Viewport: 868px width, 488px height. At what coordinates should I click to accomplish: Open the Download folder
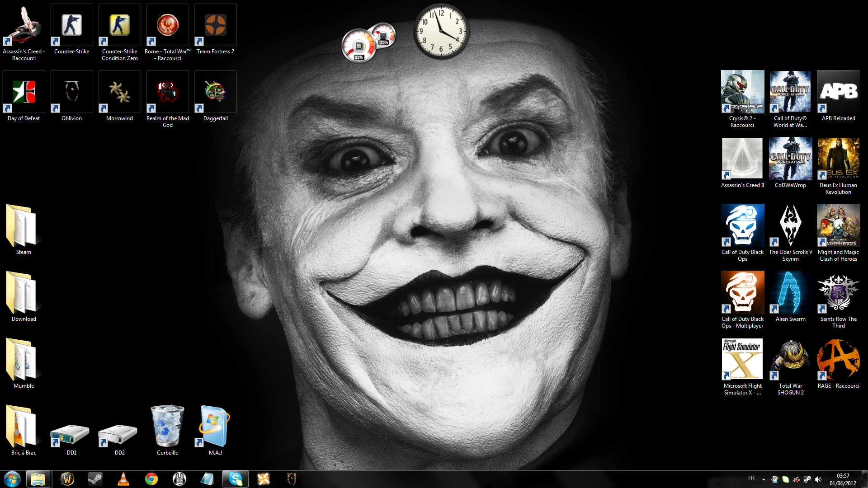[24, 296]
